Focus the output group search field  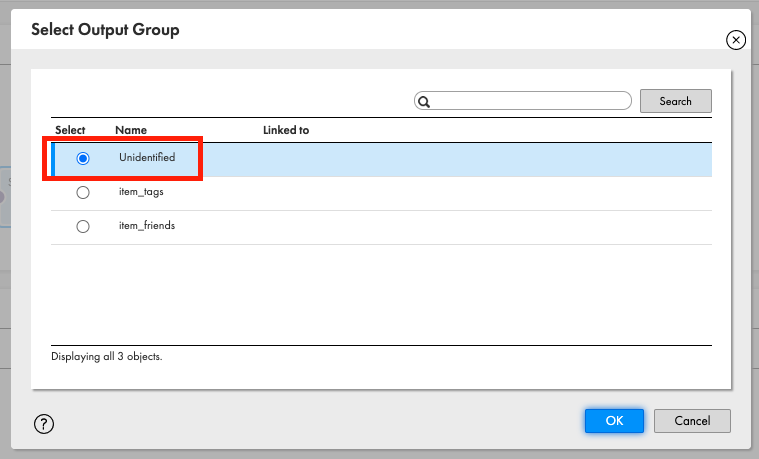[x=523, y=101]
